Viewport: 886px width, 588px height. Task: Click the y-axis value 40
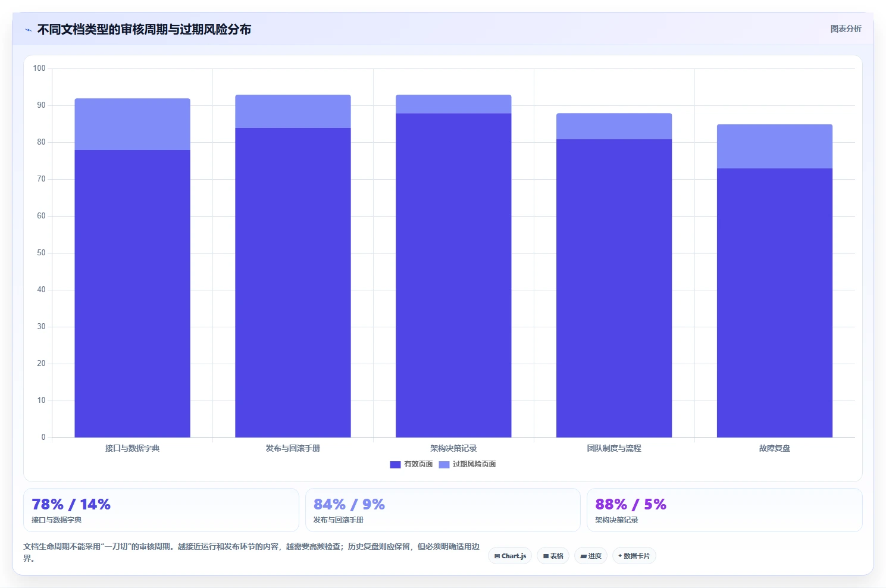[41, 290]
